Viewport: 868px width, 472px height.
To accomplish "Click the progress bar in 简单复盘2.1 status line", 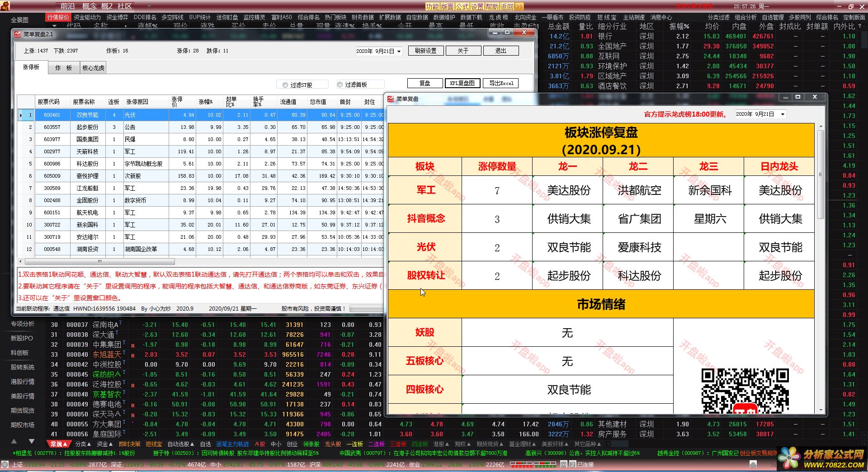I will 366,308.
